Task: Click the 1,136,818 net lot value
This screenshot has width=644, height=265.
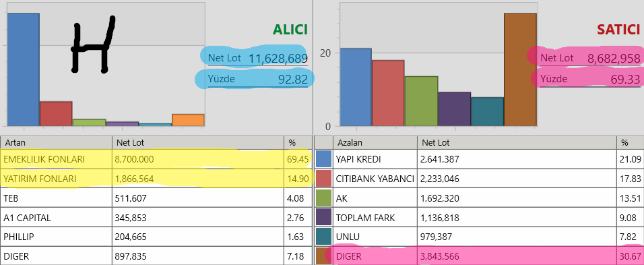Action: coord(440,218)
